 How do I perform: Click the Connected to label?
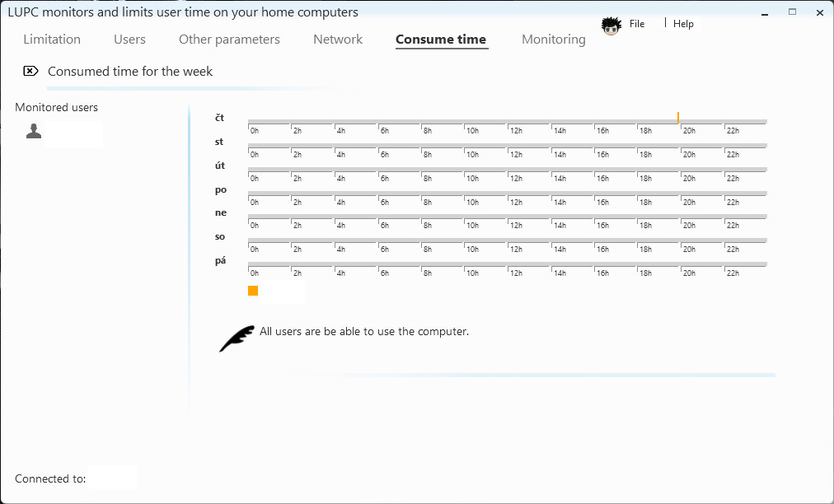[x=50, y=479]
